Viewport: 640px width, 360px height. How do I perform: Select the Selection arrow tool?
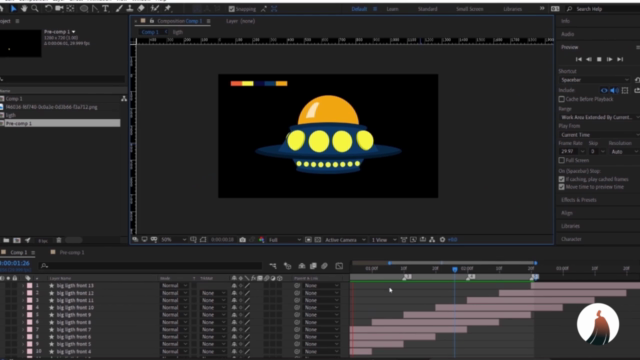click(13, 9)
